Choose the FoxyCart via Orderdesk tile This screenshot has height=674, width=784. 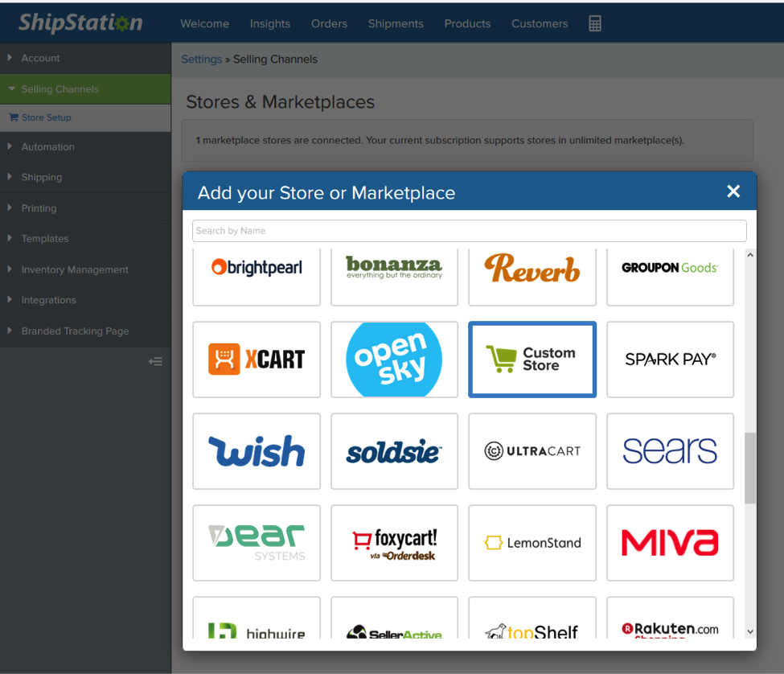pos(395,543)
